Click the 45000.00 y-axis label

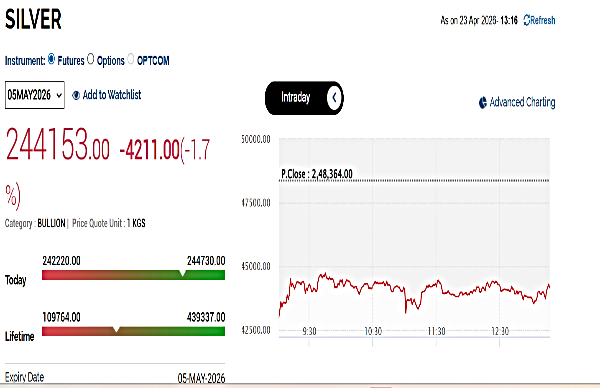pyautogui.click(x=256, y=266)
